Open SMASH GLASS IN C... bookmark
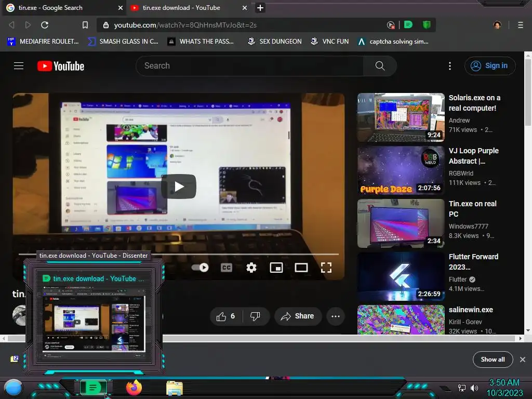This screenshot has height=399, width=532. pyautogui.click(x=123, y=42)
